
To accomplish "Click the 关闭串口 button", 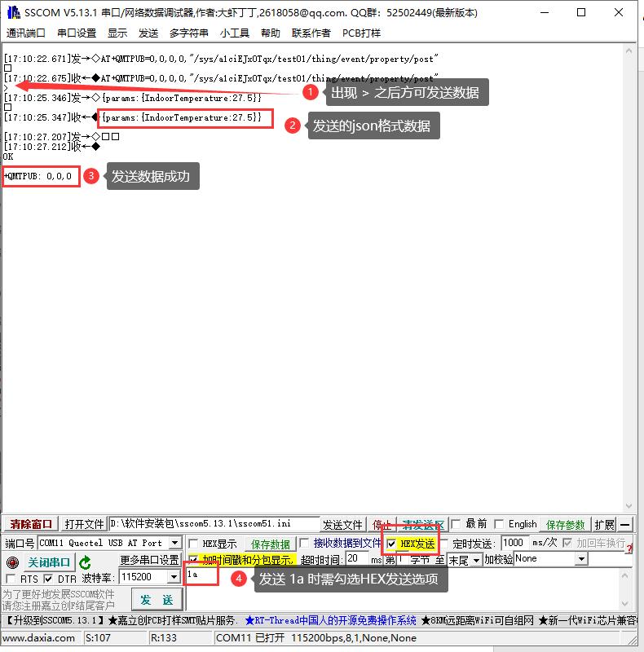I will pyautogui.click(x=49, y=562).
